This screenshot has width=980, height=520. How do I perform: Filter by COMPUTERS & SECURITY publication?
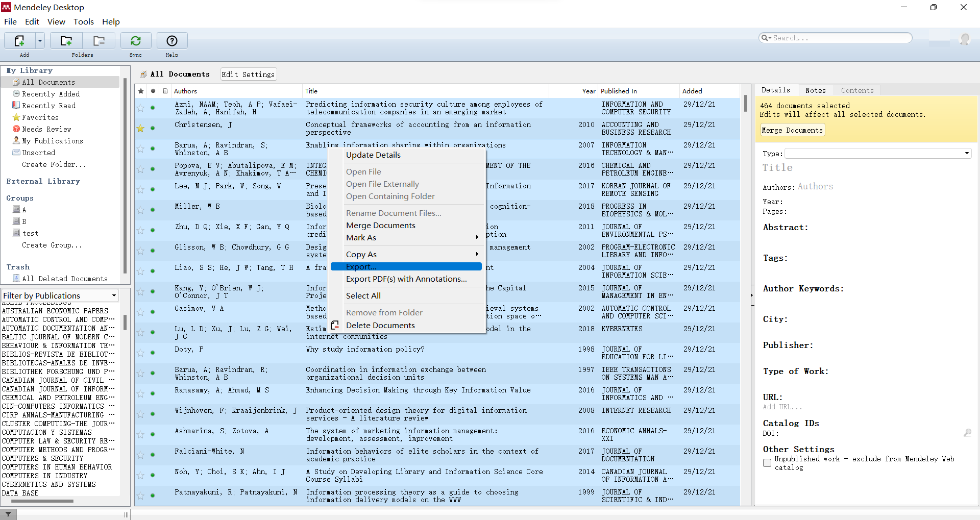point(42,458)
